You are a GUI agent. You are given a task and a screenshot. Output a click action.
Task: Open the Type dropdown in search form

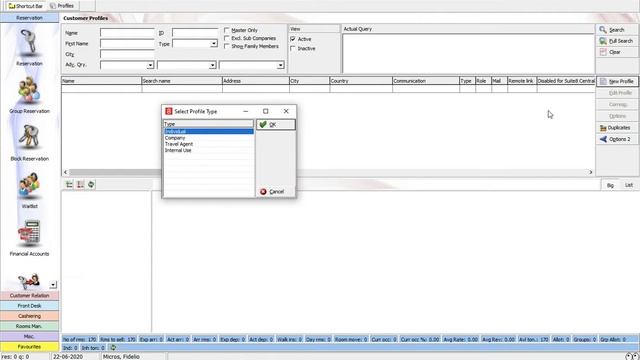tap(213, 43)
